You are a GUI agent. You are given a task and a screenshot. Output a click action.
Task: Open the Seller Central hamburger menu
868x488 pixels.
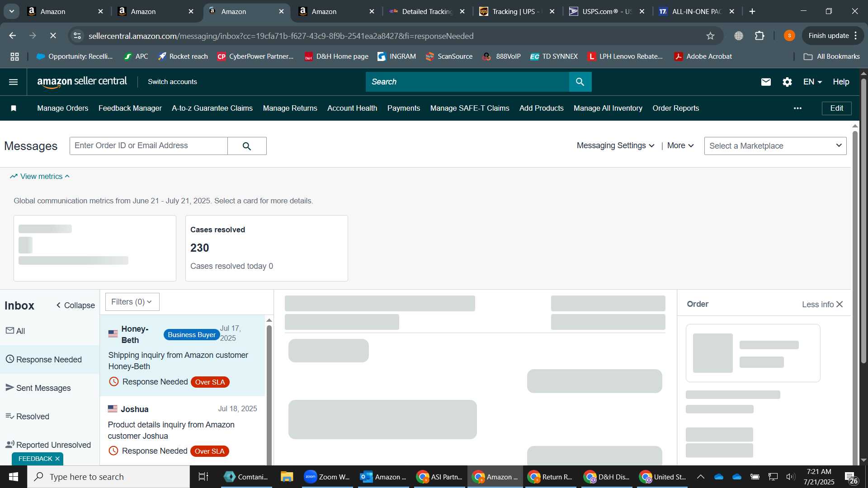pyautogui.click(x=14, y=82)
